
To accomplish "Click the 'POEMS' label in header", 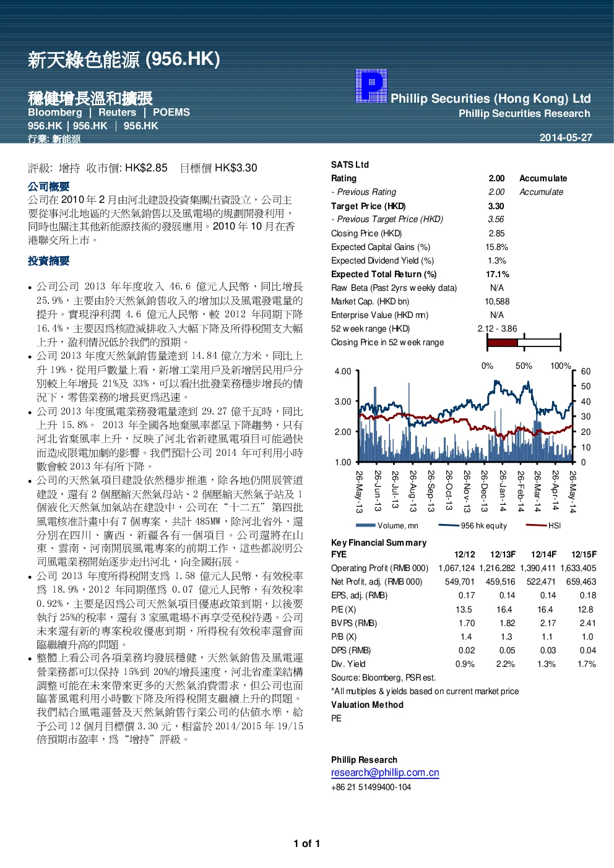I will pos(171,113).
